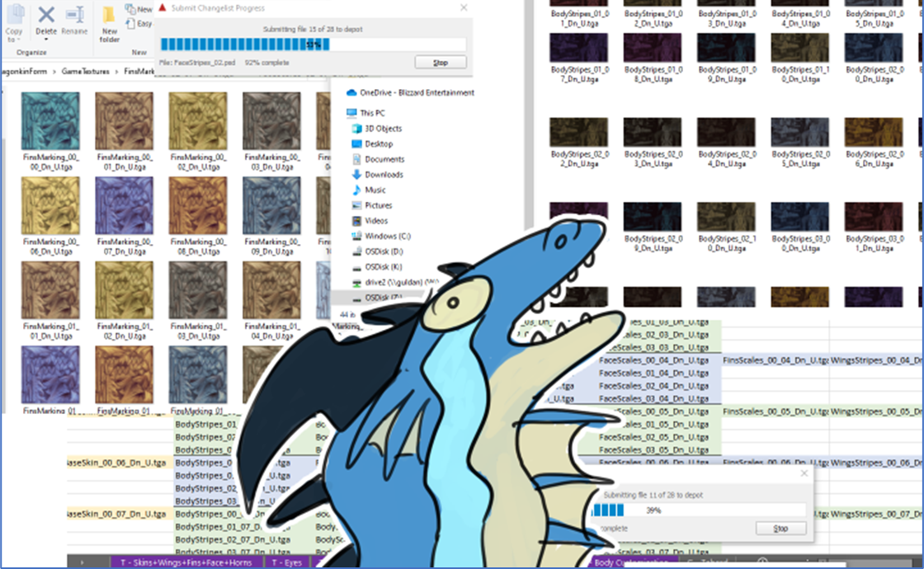The width and height of the screenshot is (924, 569).
Task: Select FinsMarking_00_00_Dn_U.tga thumbnail
Action: [50, 120]
